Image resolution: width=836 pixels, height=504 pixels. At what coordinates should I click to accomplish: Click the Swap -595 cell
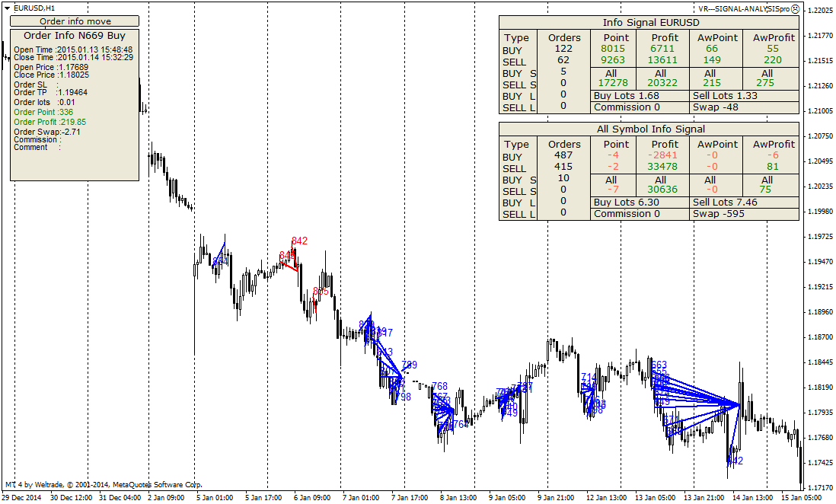[745, 214]
